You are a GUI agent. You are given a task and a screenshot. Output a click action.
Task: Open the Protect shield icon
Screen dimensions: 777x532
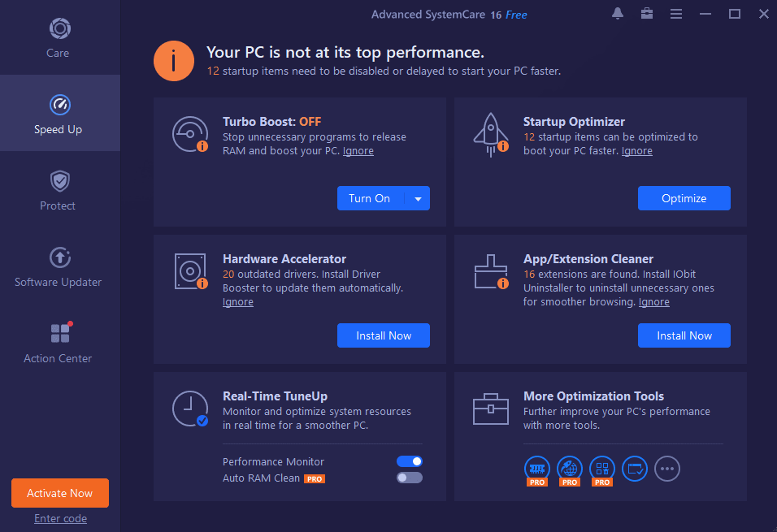60,181
